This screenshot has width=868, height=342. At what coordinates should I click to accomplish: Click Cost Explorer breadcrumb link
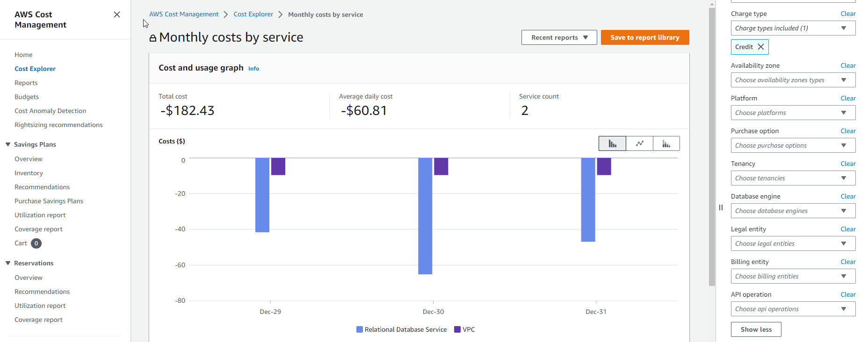[253, 14]
